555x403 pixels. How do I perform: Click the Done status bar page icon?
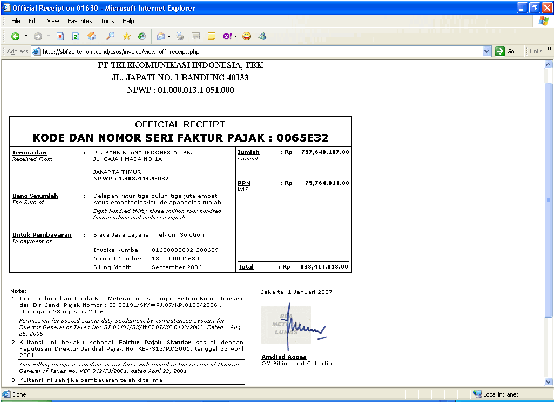(x=6, y=394)
